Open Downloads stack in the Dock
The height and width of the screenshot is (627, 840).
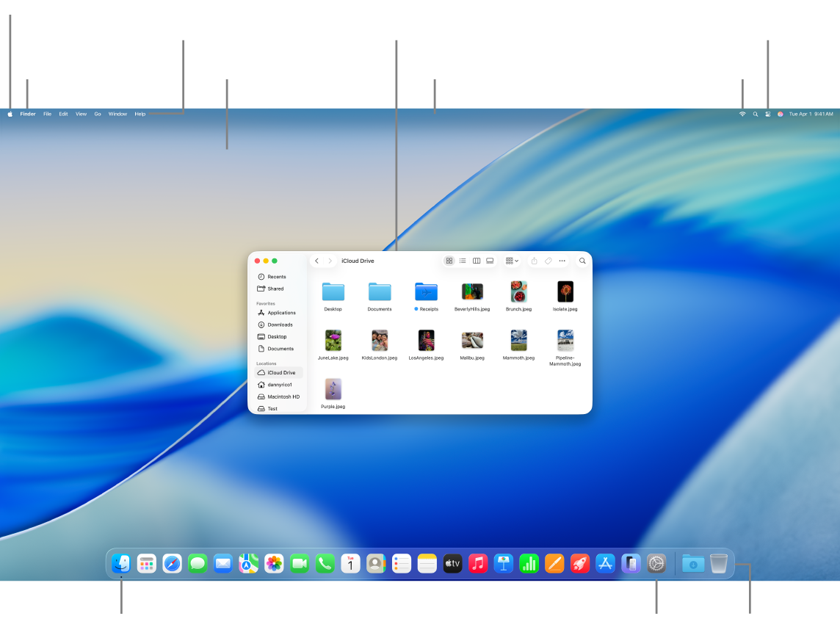[692, 563]
